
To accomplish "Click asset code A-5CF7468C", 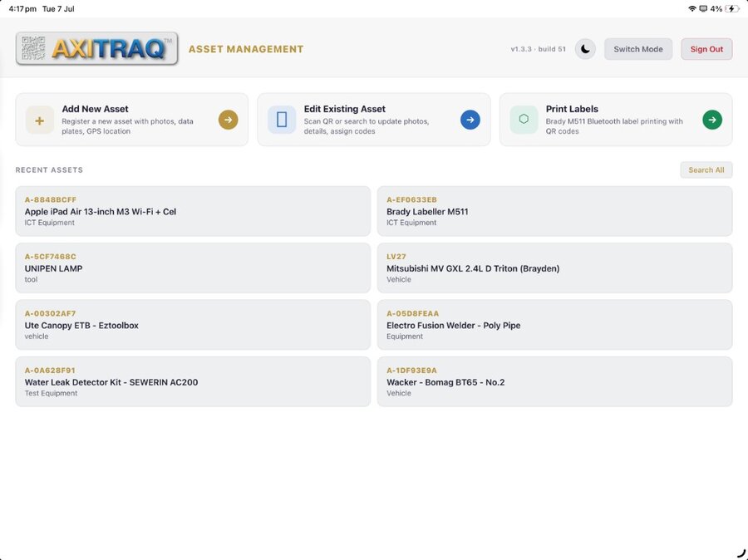I will [50, 257].
